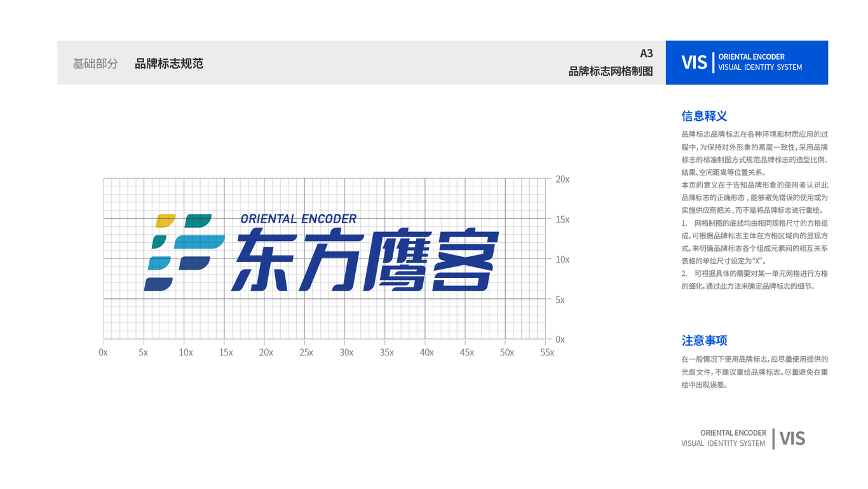Click the gray VISUAL IDENTITY SYSTEM footer text

click(x=723, y=443)
